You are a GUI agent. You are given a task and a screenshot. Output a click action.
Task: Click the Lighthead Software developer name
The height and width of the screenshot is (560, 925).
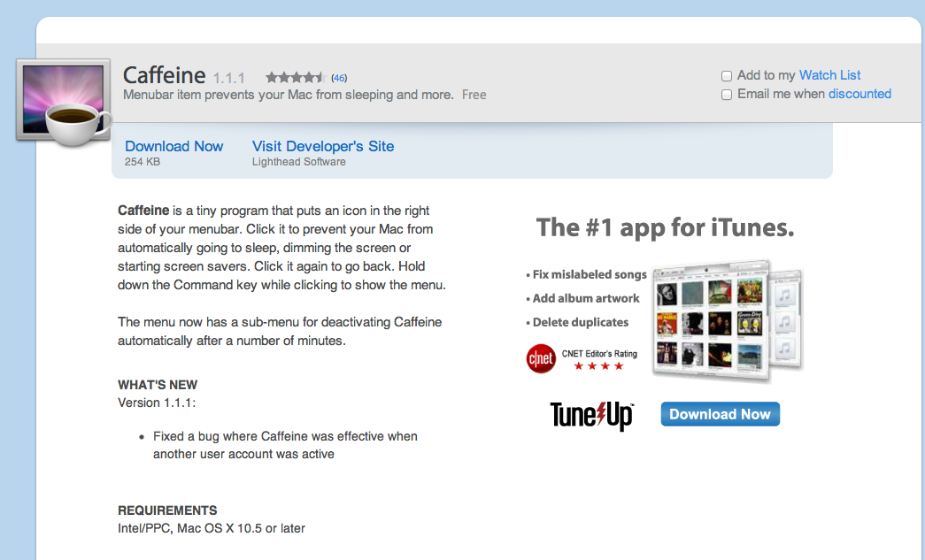click(298, 162)
